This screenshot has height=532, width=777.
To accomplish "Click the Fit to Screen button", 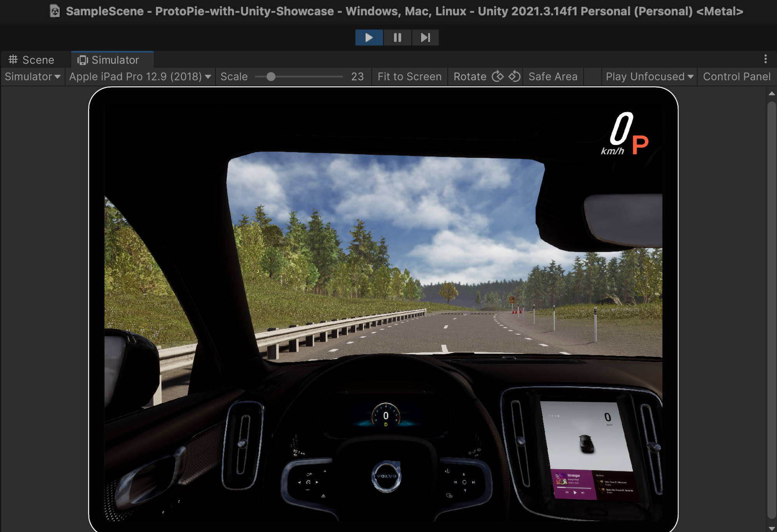I will click(409, 77).
